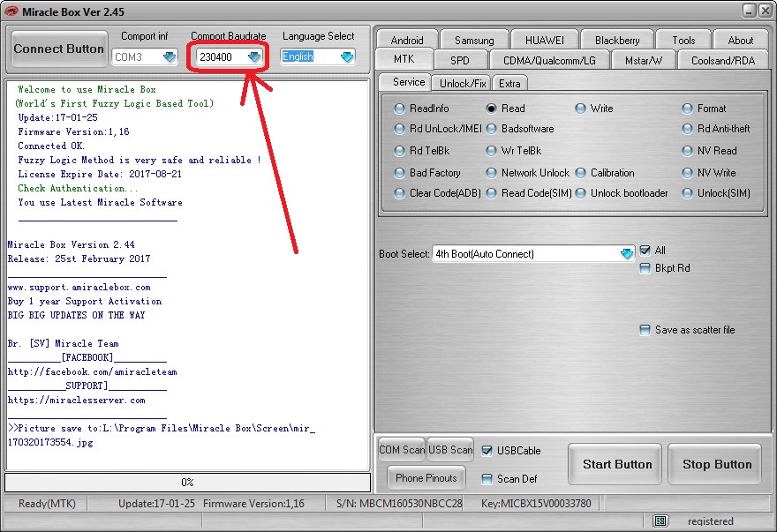The width and height of the screenshot is (777, 532).
Task: Select the MTK tab
Action: (x=404, y=59)
